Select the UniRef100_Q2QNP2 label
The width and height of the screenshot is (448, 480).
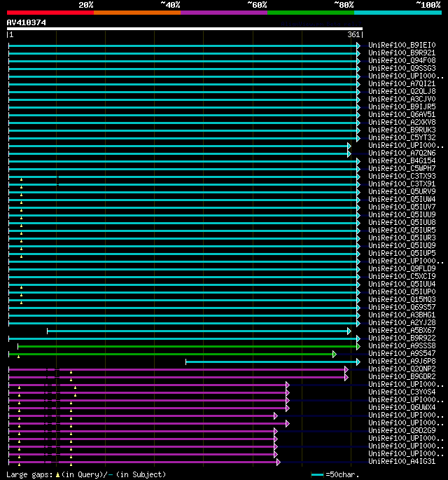click(x=402, y=369)
